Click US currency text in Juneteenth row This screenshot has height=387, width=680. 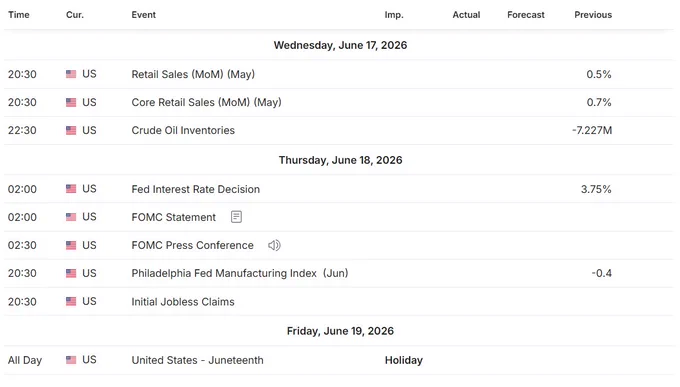pos(89,360)
